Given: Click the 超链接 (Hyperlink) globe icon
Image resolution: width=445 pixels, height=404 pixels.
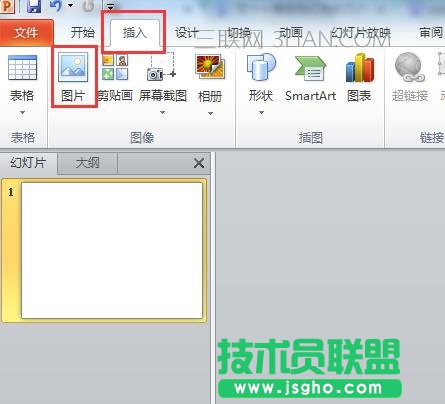Looking at the screenshot, I should [x=410, y=68].
